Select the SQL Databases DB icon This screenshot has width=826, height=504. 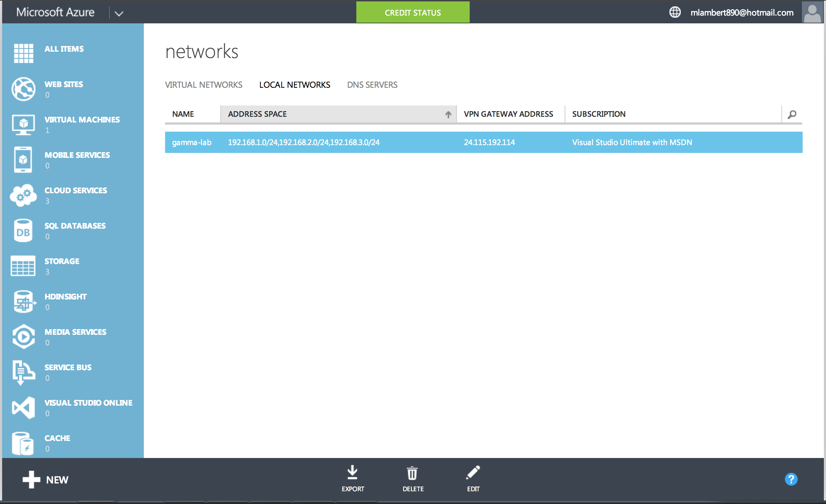click(23, 231)
